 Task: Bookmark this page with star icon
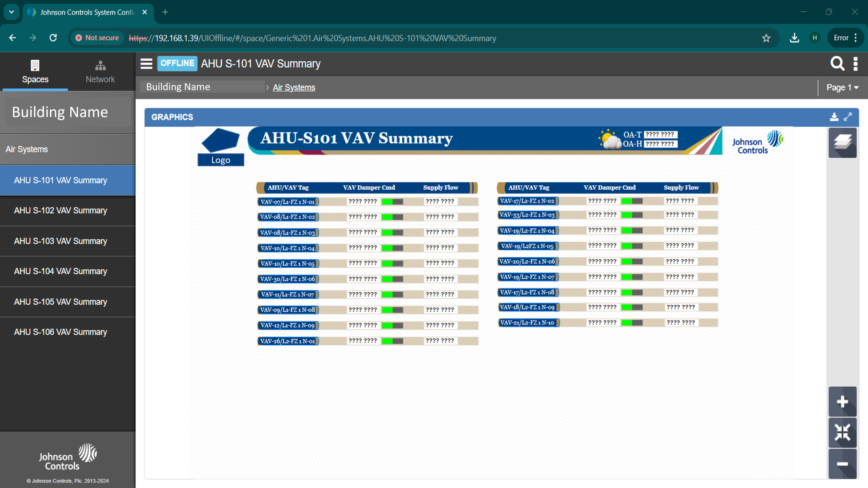pos(766,38)
